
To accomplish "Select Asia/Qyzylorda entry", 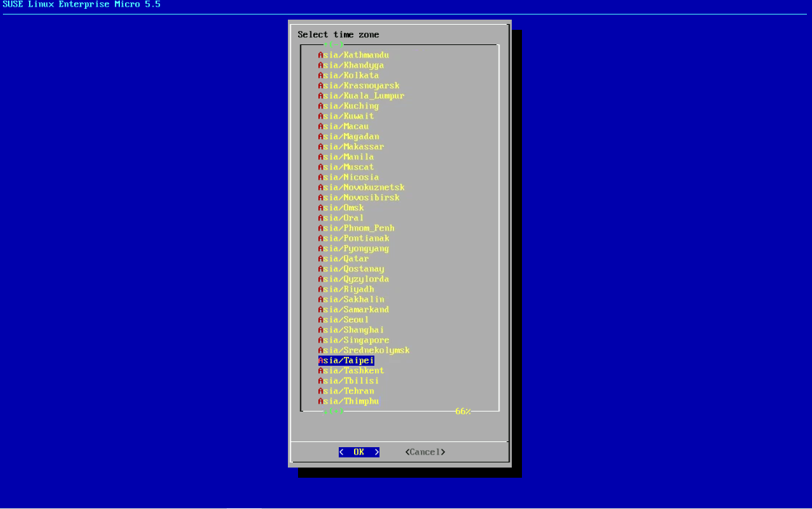I will click(353, 279).
